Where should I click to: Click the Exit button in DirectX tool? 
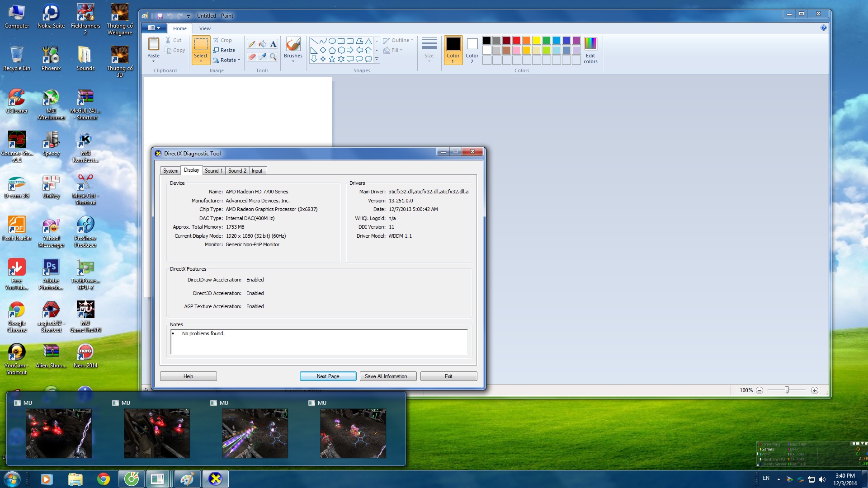(449, 376)
